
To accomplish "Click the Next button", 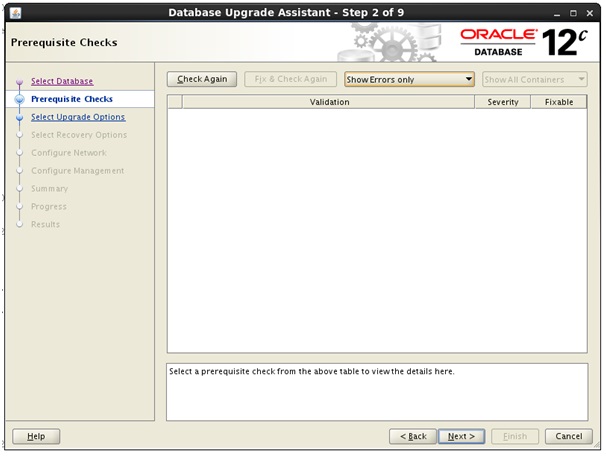I will pos(461,436).
